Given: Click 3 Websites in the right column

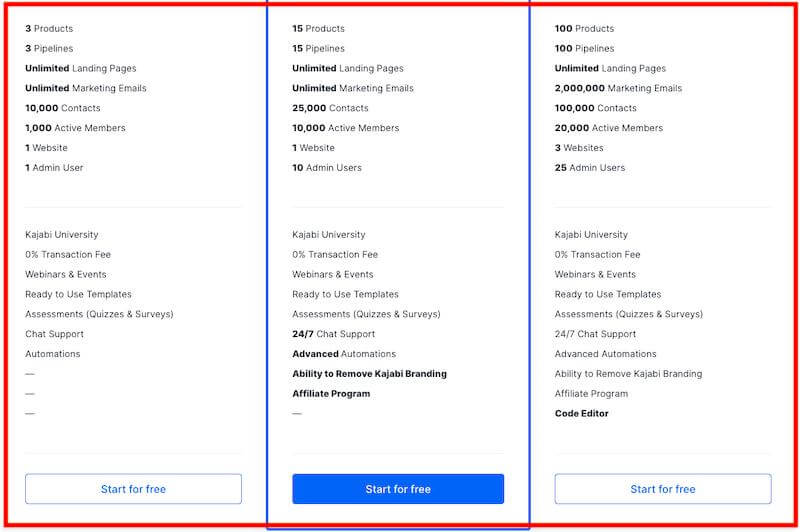Looking at the screenshot, I should [579, 147].
